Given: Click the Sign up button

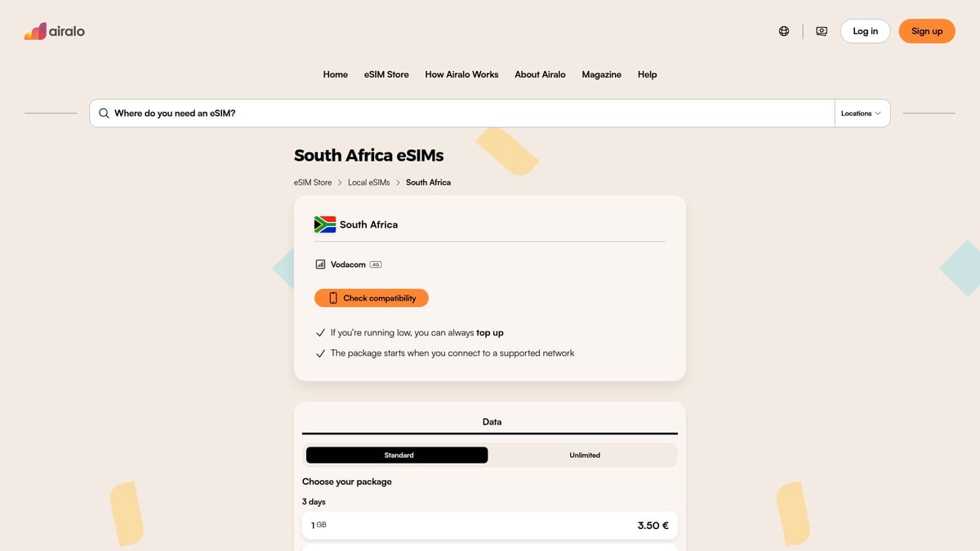Looking at the screenshot, I should tap(926, 30).
